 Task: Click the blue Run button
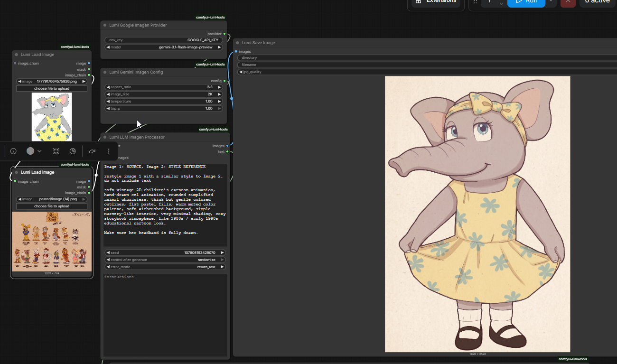(526, 2)
